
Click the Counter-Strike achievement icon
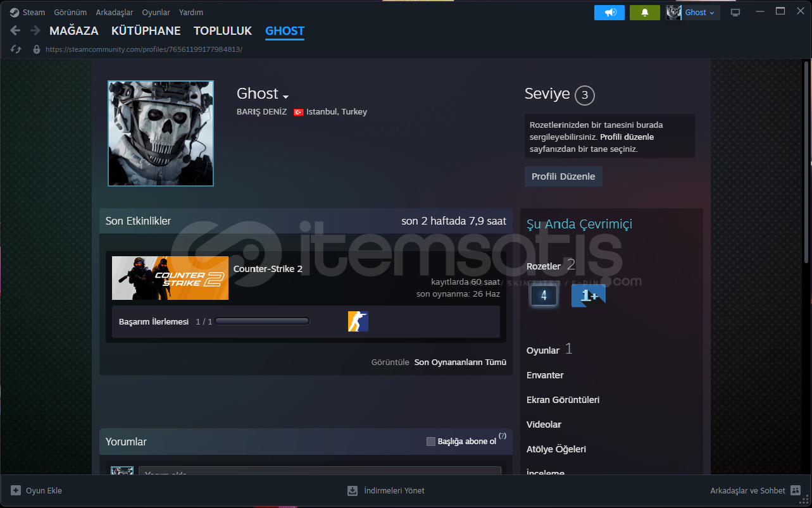click(x=358, y=321)
